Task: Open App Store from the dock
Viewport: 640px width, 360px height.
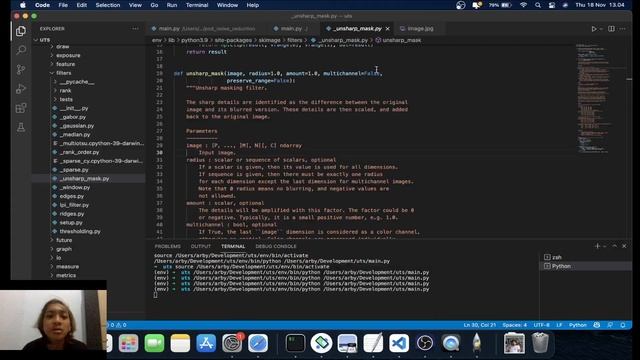Action: 206,343
